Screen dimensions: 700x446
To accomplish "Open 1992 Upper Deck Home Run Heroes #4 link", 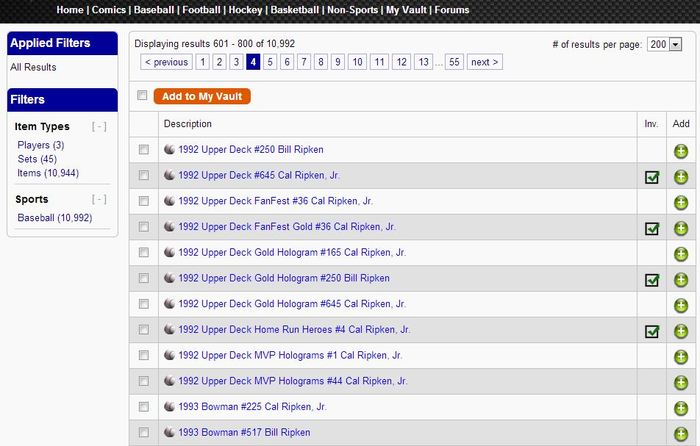I will (294, 329).
